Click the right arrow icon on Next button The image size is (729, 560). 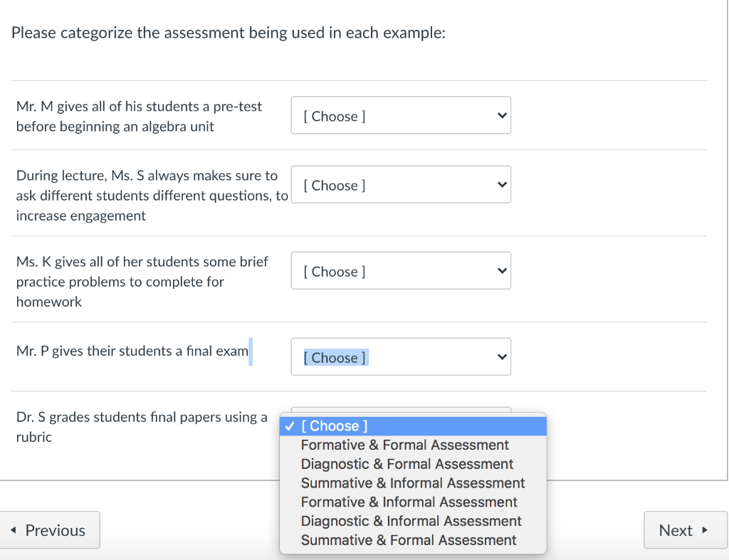click(704, 529)
